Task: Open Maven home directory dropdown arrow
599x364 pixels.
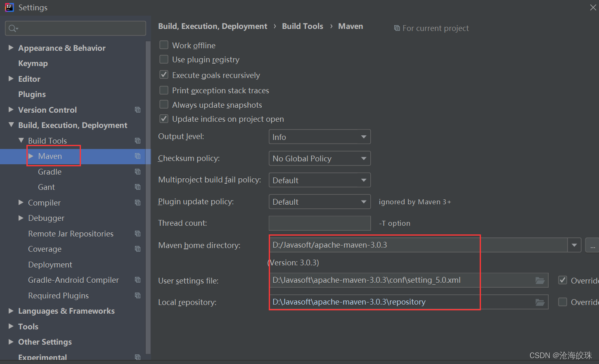Action: 574,245
